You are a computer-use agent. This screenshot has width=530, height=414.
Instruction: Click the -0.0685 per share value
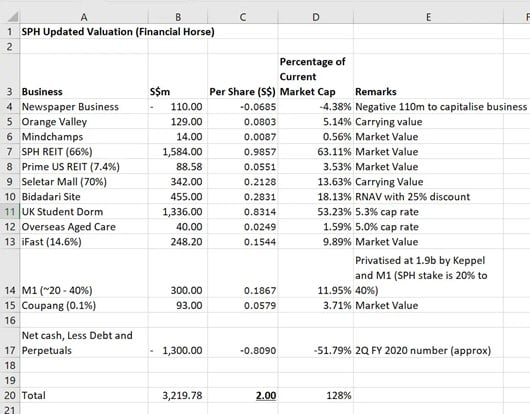pyautogui.click(x=258, y=107)
